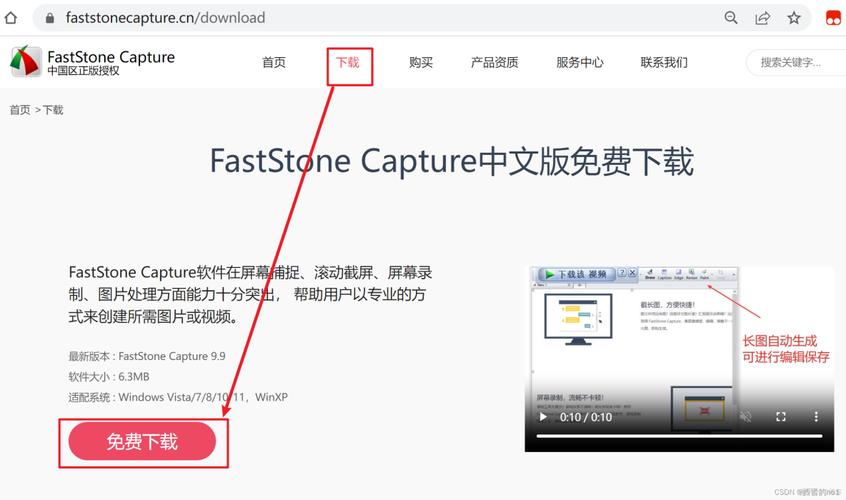Play the demo video
This screenshot has width=846, height=500.
pos(543,417)
